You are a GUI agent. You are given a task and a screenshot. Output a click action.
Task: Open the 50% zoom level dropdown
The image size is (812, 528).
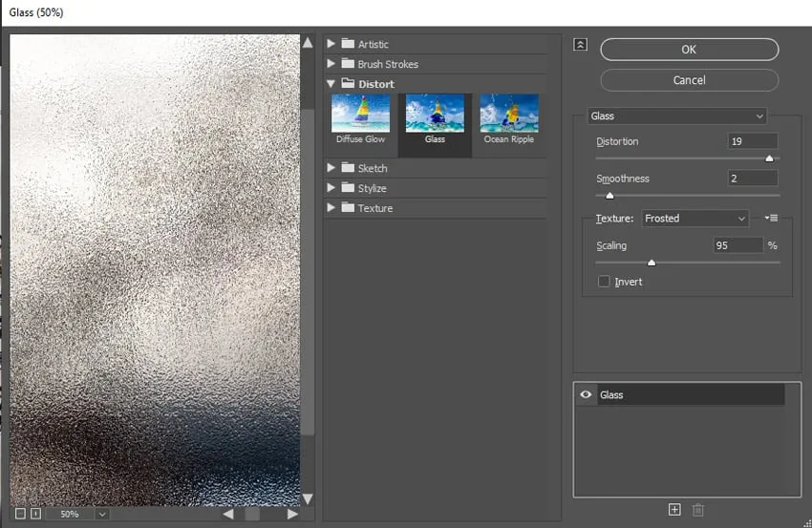pyautogui.click(x=101, y=514)
